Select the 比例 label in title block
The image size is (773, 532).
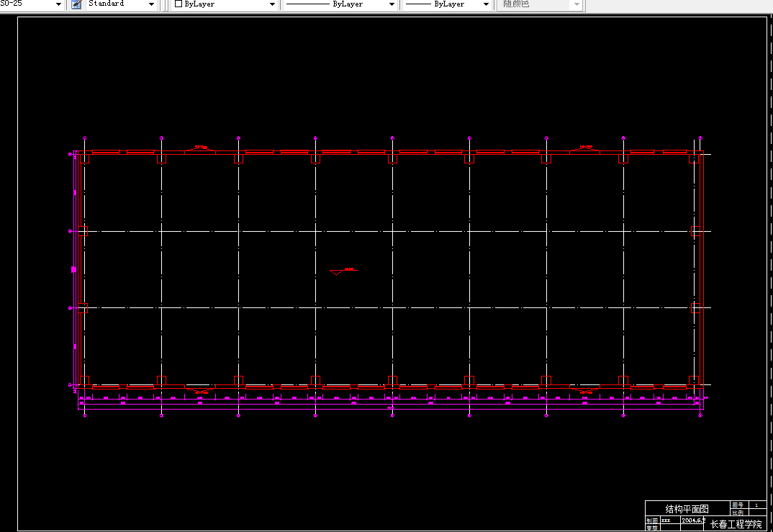pos(738,513)
